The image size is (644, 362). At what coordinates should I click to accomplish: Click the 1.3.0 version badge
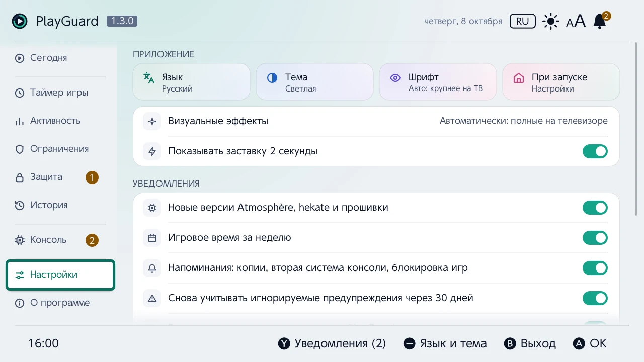[122, 21]
